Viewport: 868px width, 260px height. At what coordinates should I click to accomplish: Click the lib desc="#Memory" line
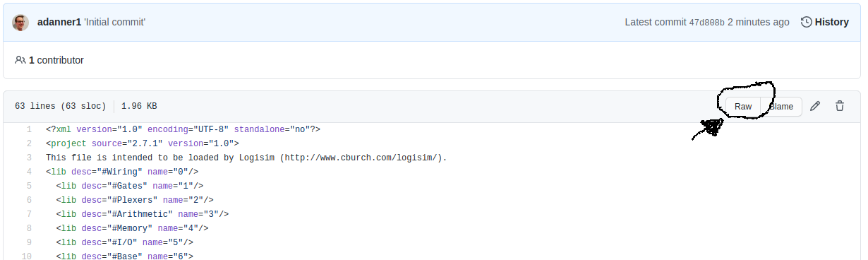[x=133, y=228]
